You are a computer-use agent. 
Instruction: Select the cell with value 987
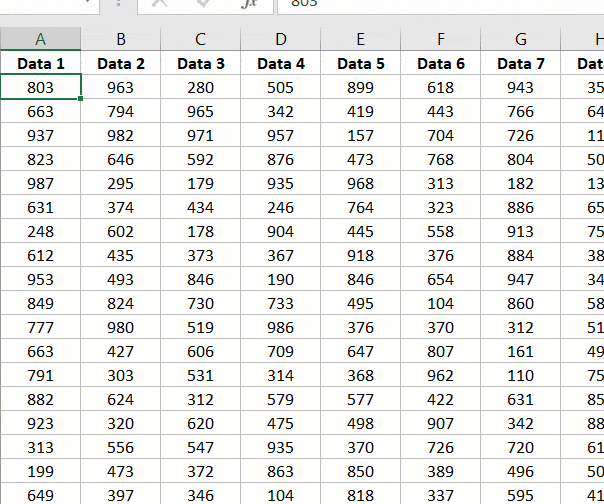pyautogui.click(x=40, y=183)
